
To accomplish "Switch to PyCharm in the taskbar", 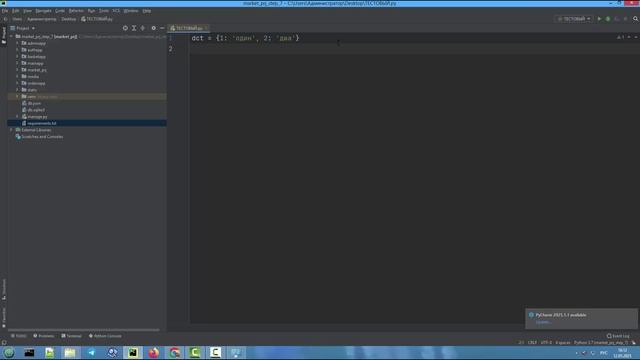I will [x=133, y=353].
